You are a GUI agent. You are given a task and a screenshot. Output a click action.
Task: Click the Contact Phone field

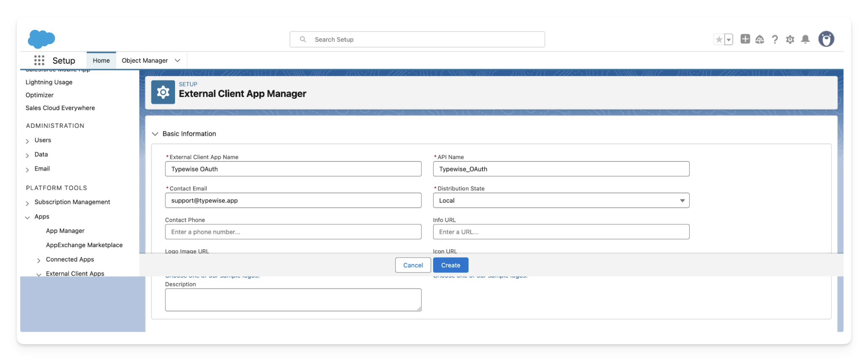point(293,232)
